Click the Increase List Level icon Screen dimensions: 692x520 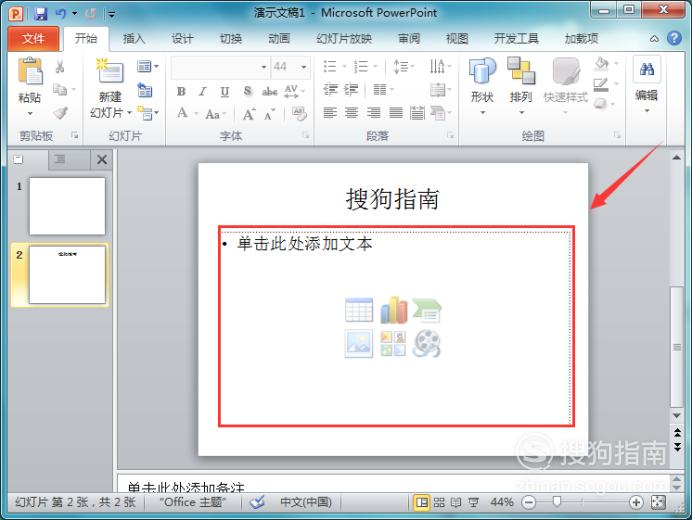coord(351,90)
